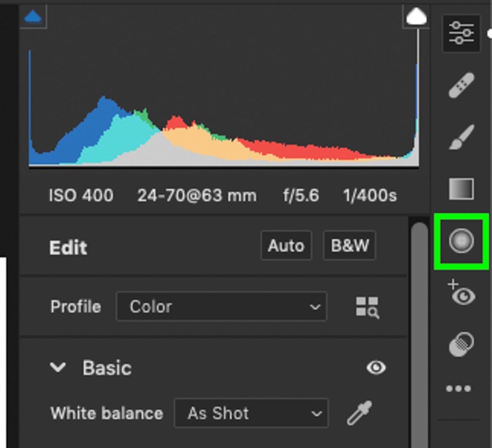
Task: Open the White balance As Shot dropdown
Action: tap(251, 413)
